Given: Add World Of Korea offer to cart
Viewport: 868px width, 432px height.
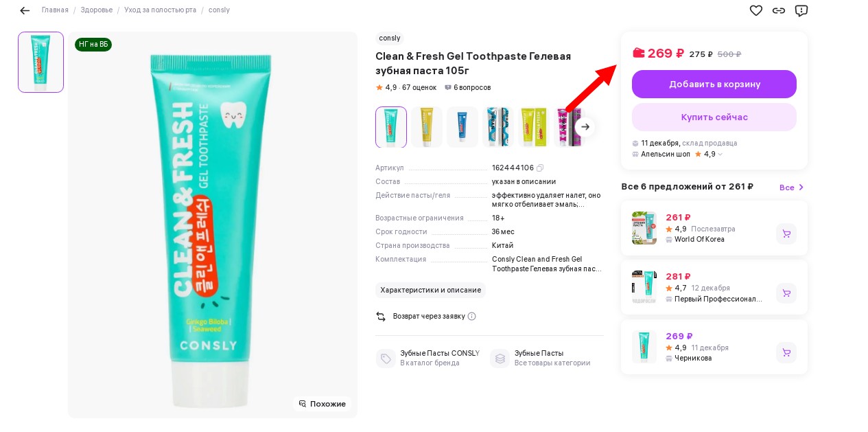Looking at the screenshot, I should (x=786, y=234).
